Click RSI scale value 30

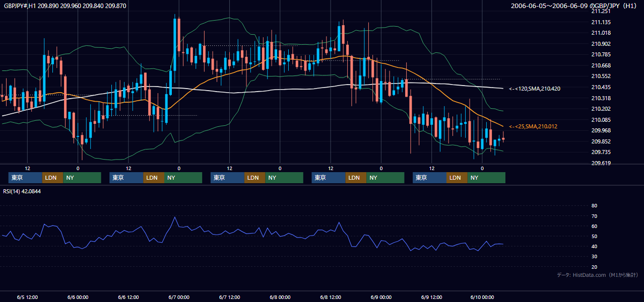[x=594, y=257]
